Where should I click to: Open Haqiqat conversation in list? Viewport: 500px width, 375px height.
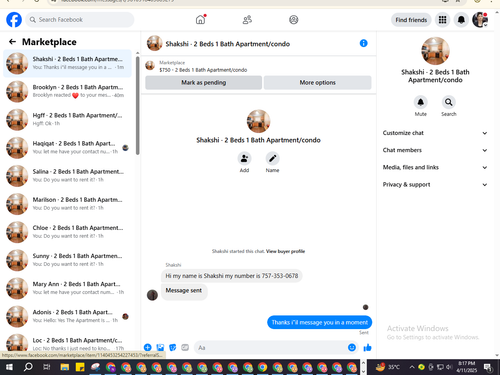(67, 148)
